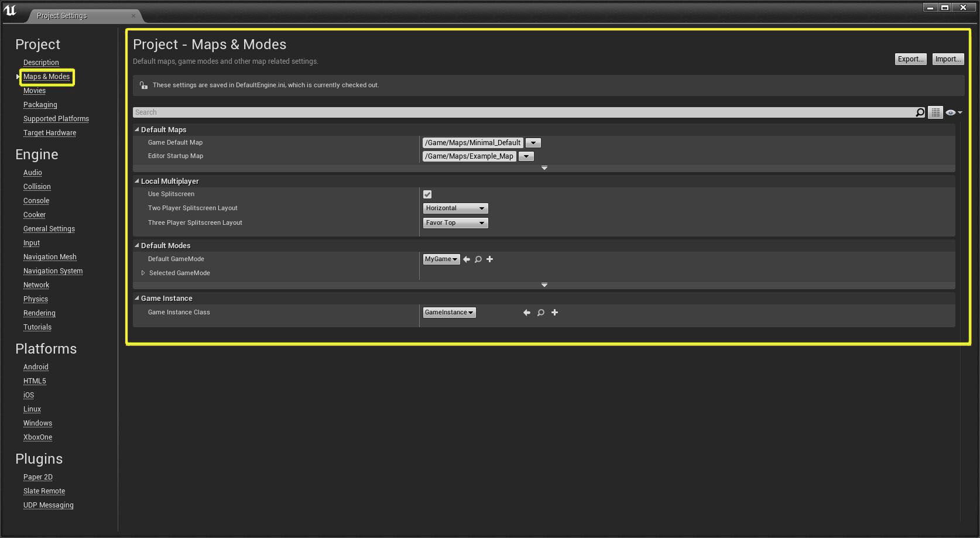This screenshot has width=980, height=538.
Task: Toggle the Use Splitscreen checkbox
Action: 427,194
